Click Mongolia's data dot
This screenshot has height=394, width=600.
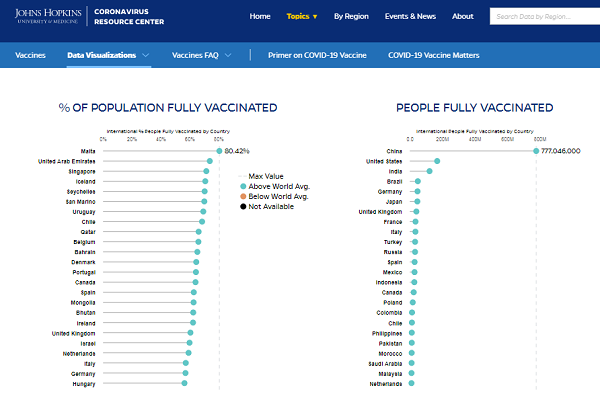click(x=194, y=302)
